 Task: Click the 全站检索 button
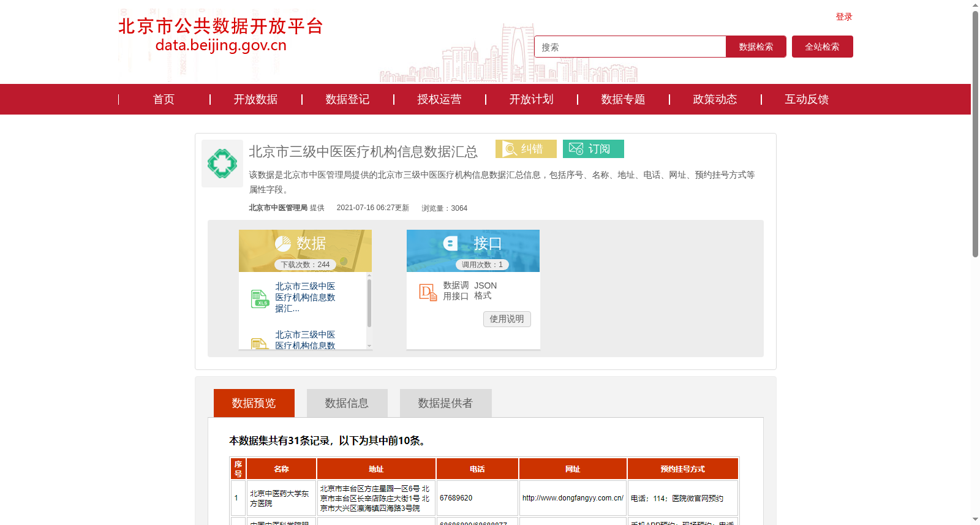(823, 47)
